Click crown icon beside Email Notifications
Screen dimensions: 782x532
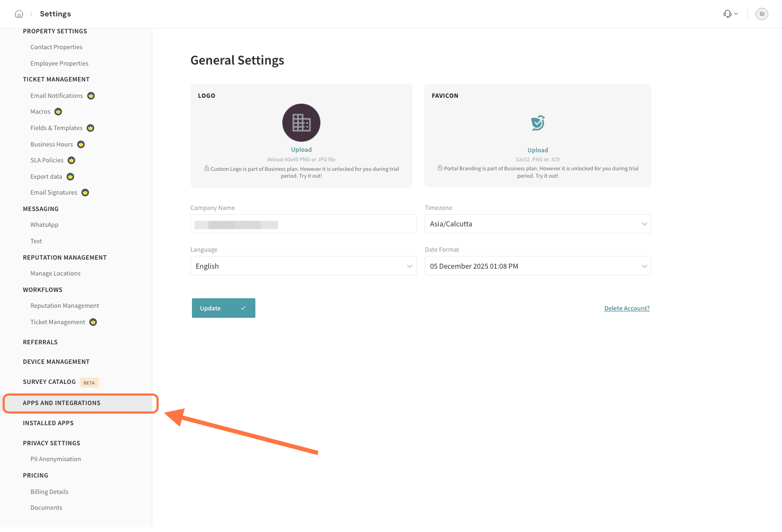(91, 96)
